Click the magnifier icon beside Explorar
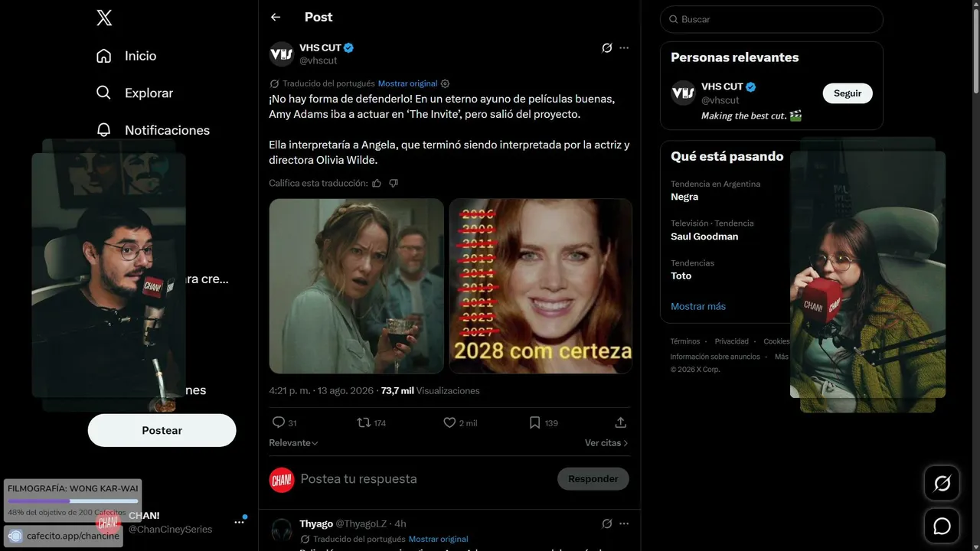The width and height of the screenshot is (980, 551). click(x=104, y=93)
